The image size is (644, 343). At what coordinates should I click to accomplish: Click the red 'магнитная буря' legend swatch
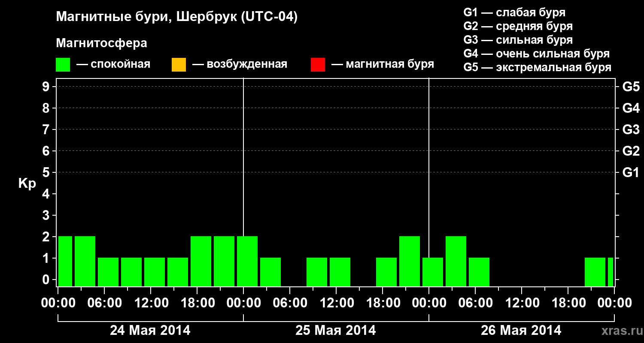(318, 64)
